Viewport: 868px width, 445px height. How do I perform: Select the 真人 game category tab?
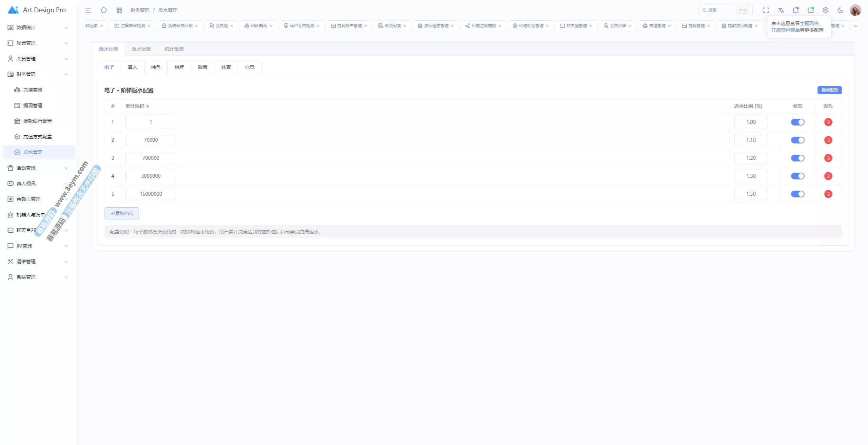tap(132, 67)
